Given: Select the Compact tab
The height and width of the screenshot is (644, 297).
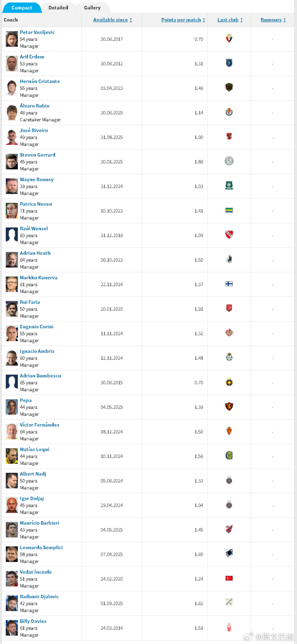Looking at the screenshot, I should click(x=22, y=8).
